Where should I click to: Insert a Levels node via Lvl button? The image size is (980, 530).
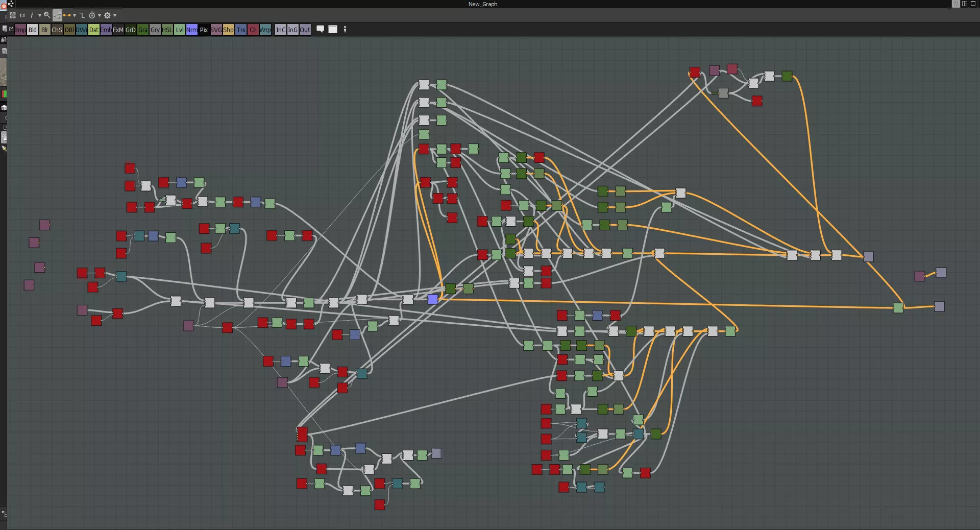coord(180,30)
